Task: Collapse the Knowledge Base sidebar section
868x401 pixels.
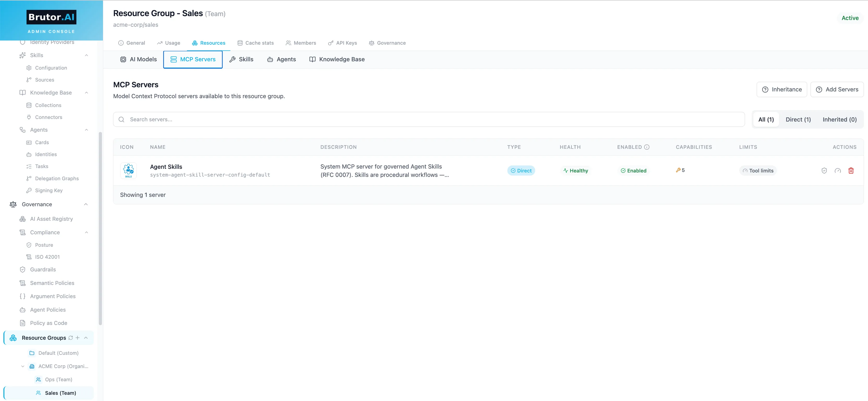Action: (86, 92)
